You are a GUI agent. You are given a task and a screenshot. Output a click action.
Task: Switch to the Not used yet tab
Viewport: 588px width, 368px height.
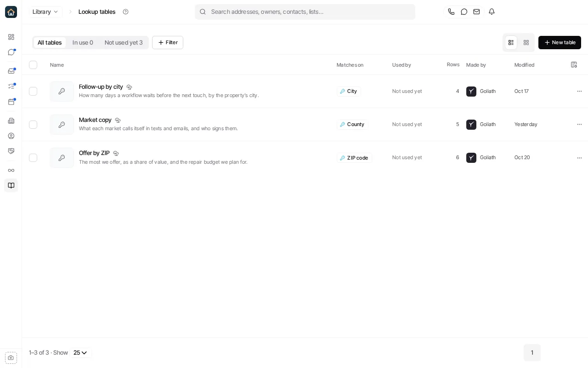(x=124, y=42)
